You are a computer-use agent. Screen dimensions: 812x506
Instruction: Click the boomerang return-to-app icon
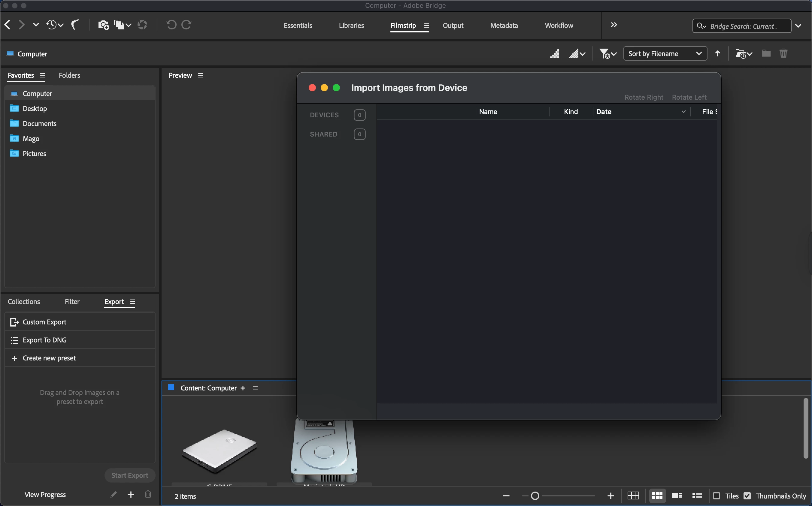tap(75, 25)
